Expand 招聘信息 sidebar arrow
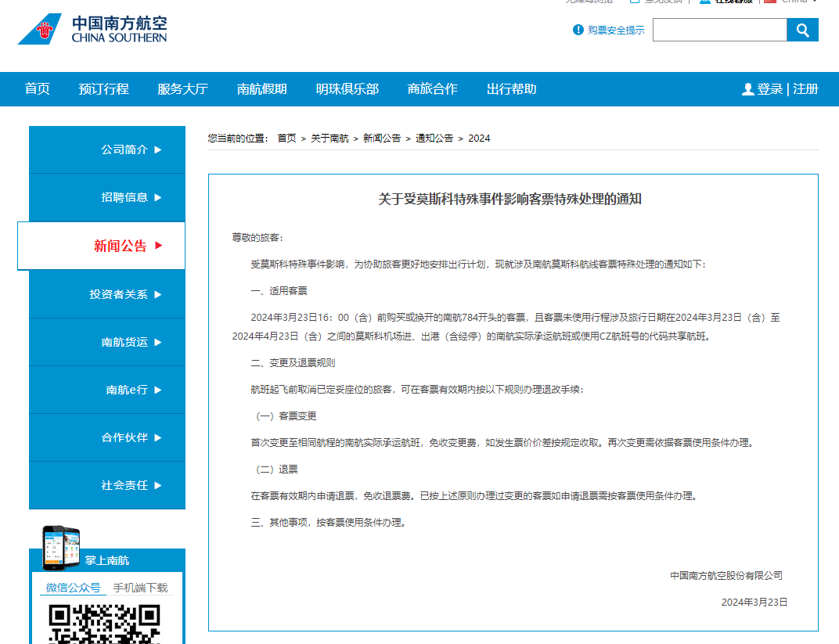 click(158, 197)
